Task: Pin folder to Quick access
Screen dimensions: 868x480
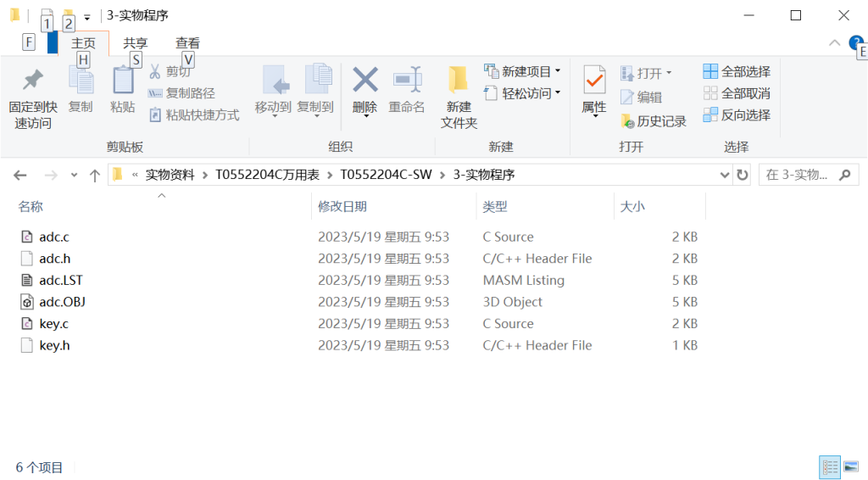Action: point(33,99)
